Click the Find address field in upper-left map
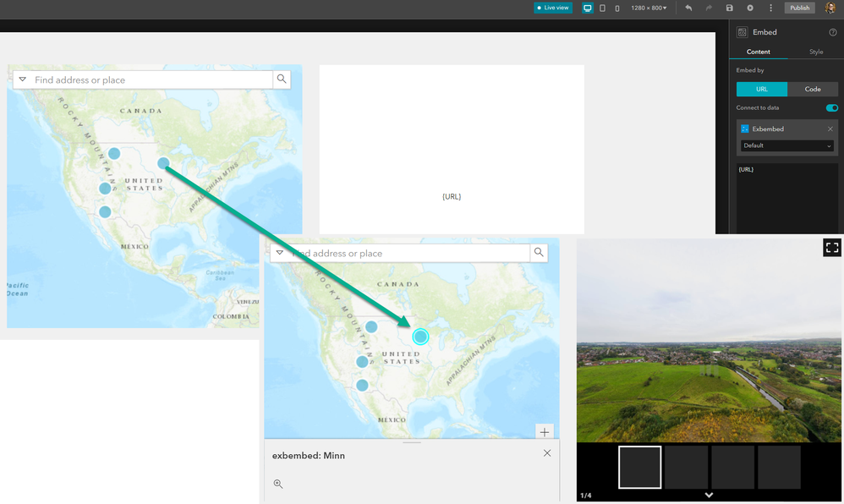This screenshot has height=504, width=844. tap(152, 79)
